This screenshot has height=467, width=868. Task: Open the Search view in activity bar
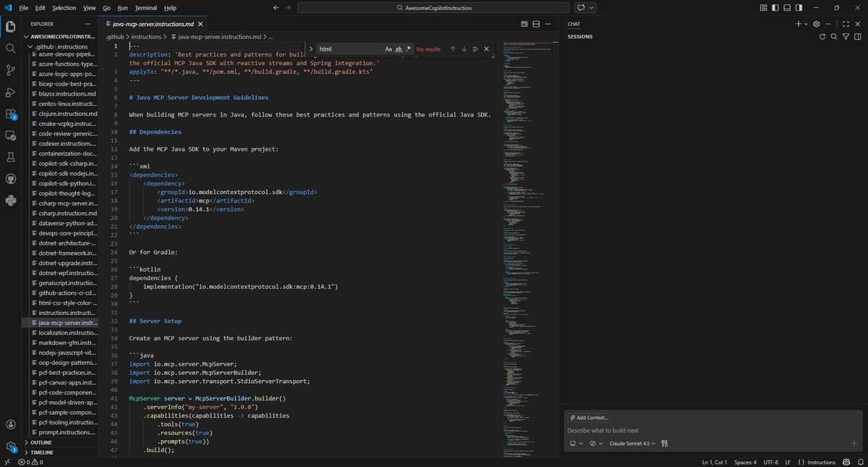pyautogui.click(x=11, y=49)
